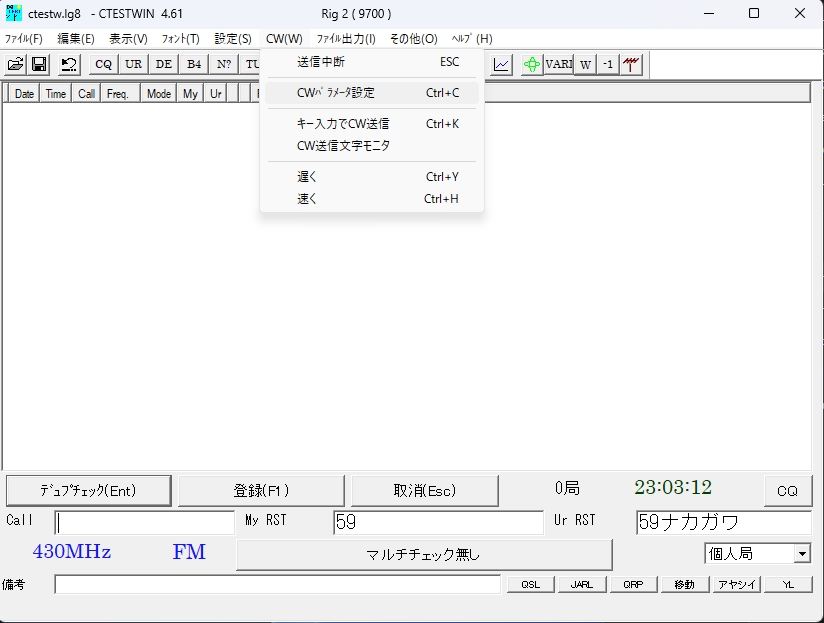The width and height of the screenshot is (824, 623).
Task: Click the B4 toolbar button
Action: [194, 64]
